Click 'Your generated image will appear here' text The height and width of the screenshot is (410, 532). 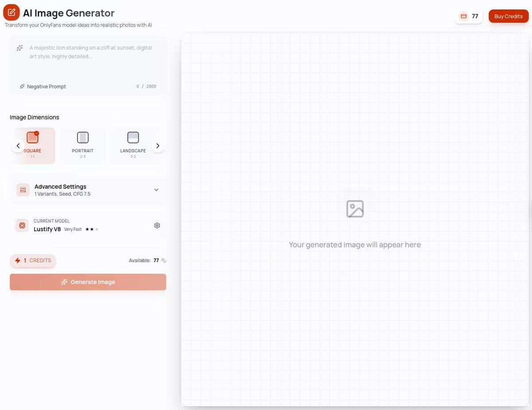tap(355, 244)
